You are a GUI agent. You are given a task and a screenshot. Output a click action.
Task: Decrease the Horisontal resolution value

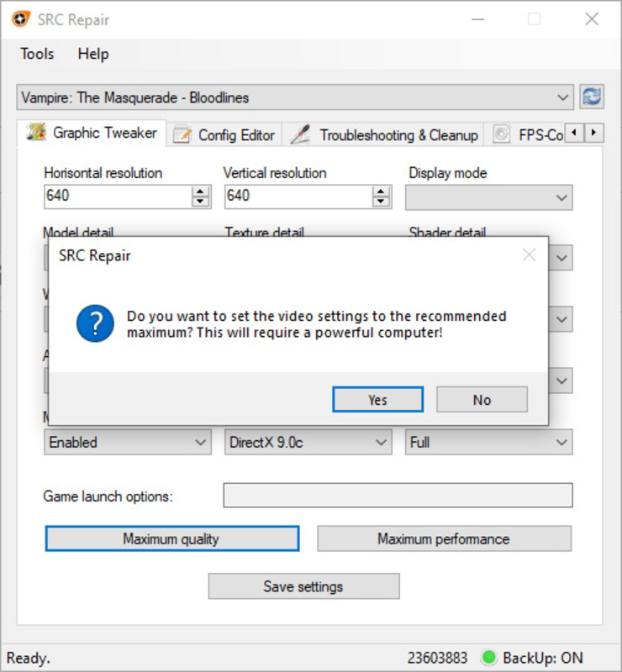tap(200, 202)
